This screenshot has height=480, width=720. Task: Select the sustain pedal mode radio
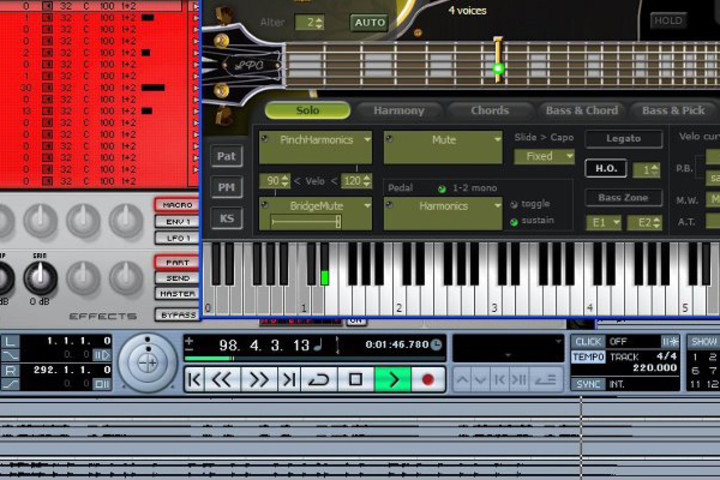(514, 222)
